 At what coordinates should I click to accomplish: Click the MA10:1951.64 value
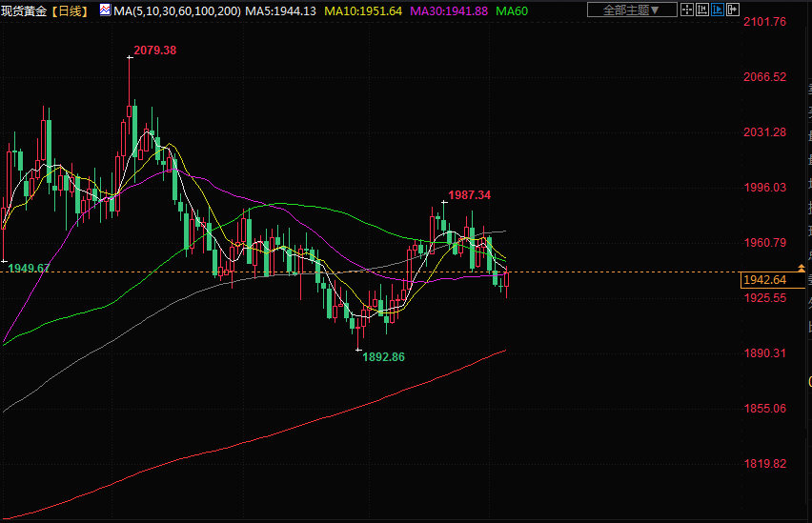tap(363, 10)
